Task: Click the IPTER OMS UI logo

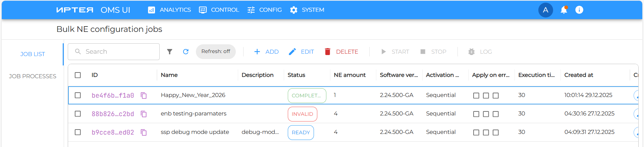Action: click(93, 10)
